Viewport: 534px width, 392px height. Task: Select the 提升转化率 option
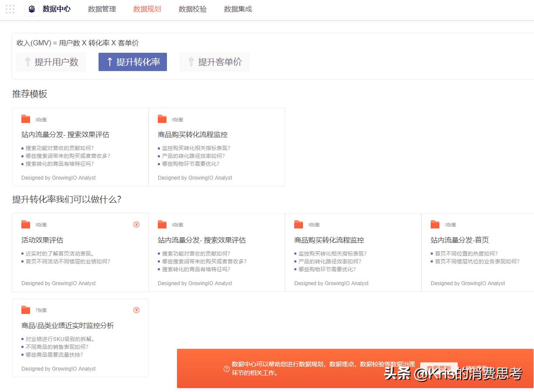133,62
